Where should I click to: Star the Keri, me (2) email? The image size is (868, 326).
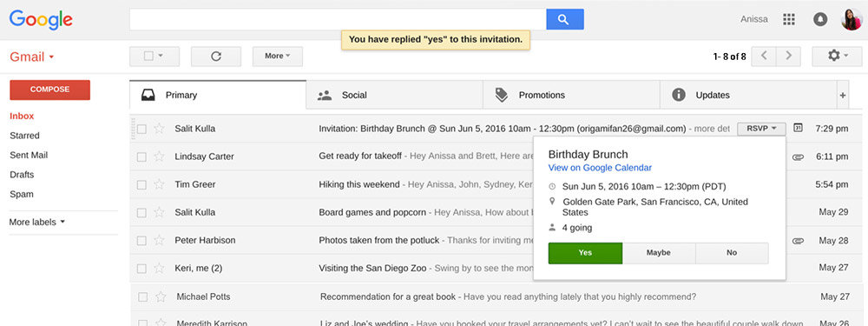point(160,269)
